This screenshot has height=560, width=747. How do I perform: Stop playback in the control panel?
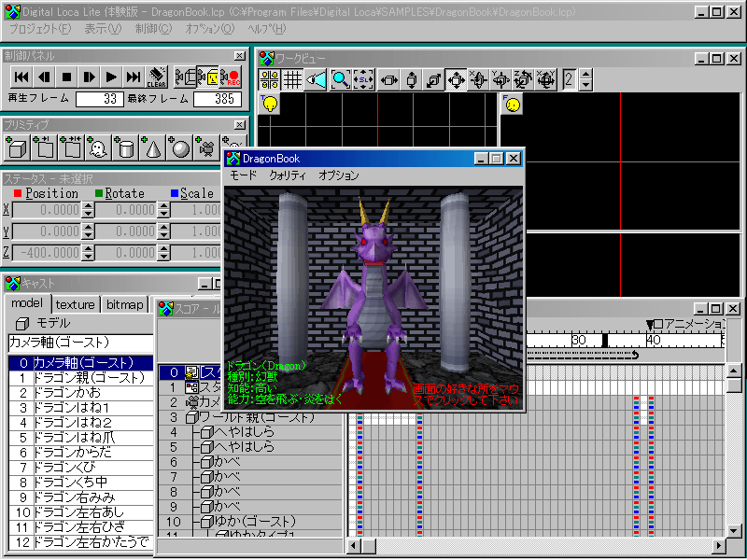[x=66, y=77]
